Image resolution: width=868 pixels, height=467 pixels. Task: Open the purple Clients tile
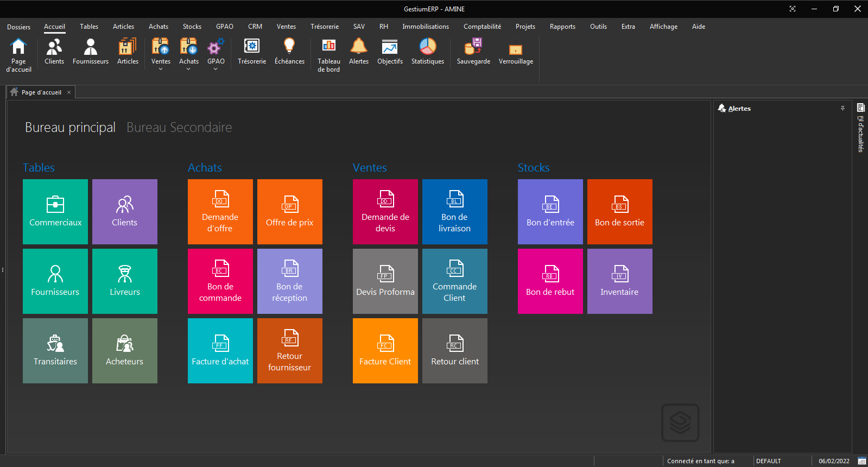point(125,212)
